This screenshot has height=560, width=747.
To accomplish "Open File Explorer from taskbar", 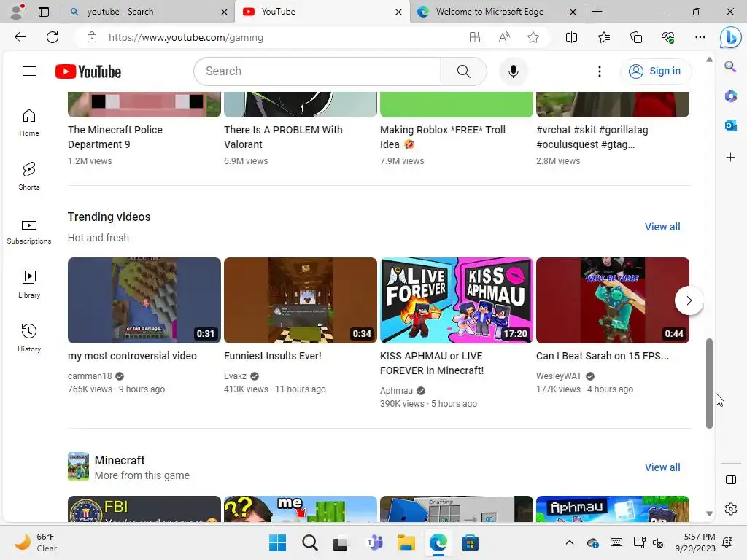I will tap(406, 542).
